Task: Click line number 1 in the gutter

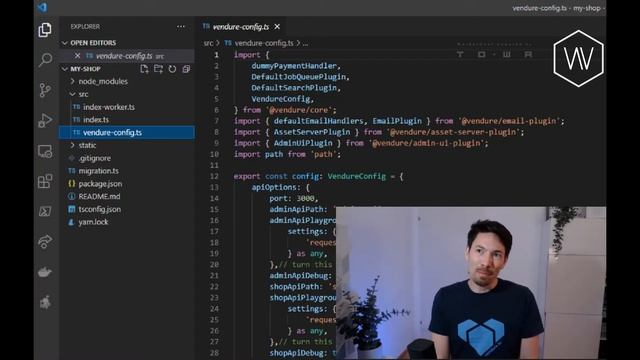Action: point(216,55)
